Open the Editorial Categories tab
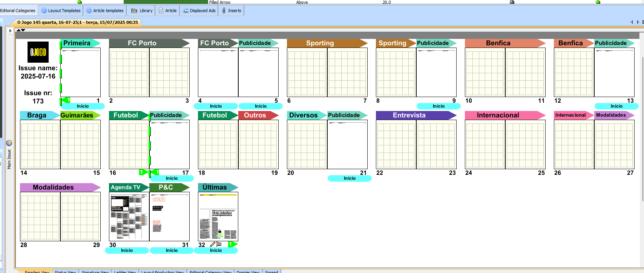The width and height of the screenshot is (644, 273). click(x=18, y=11)
